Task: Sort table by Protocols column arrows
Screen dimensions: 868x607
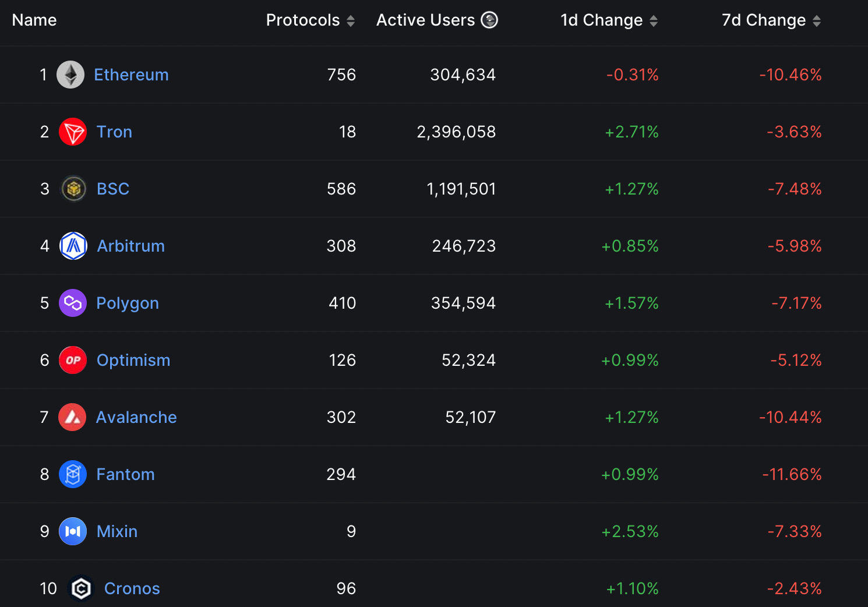Action: click(351, 21)
